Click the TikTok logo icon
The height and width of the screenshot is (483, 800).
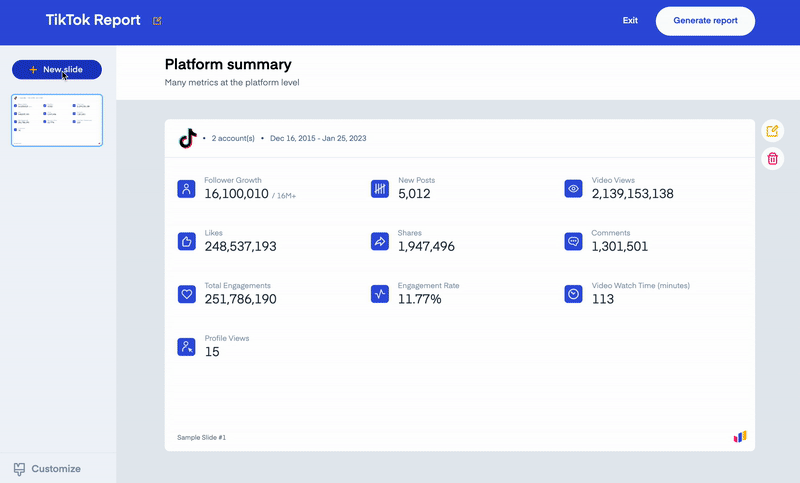(x=188, y=138)
